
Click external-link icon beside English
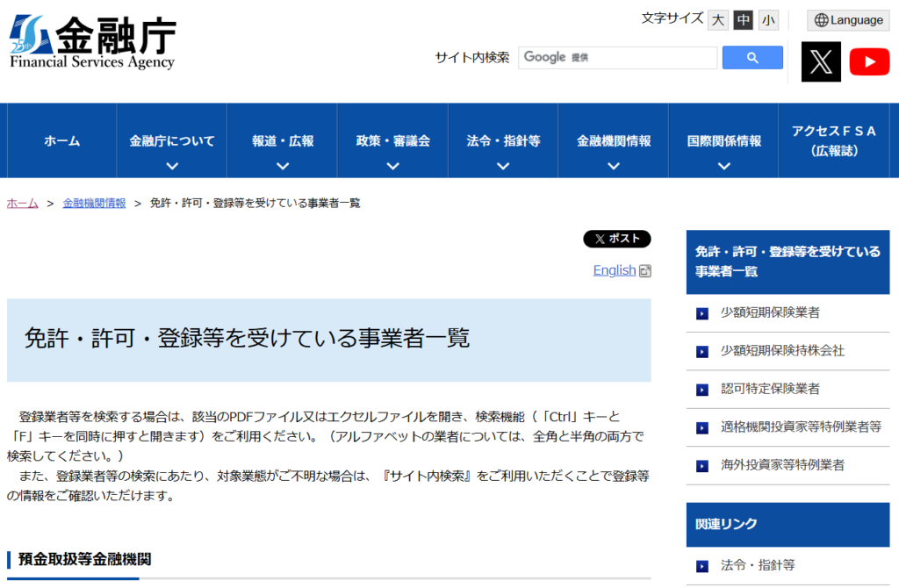click(x=645, y=271)
